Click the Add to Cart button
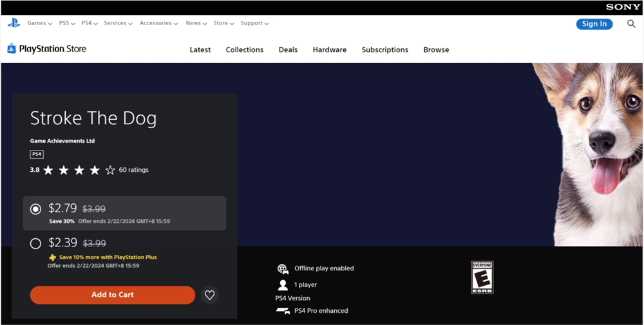The width and height of the screenshot is (644, 325). [113, 295]
